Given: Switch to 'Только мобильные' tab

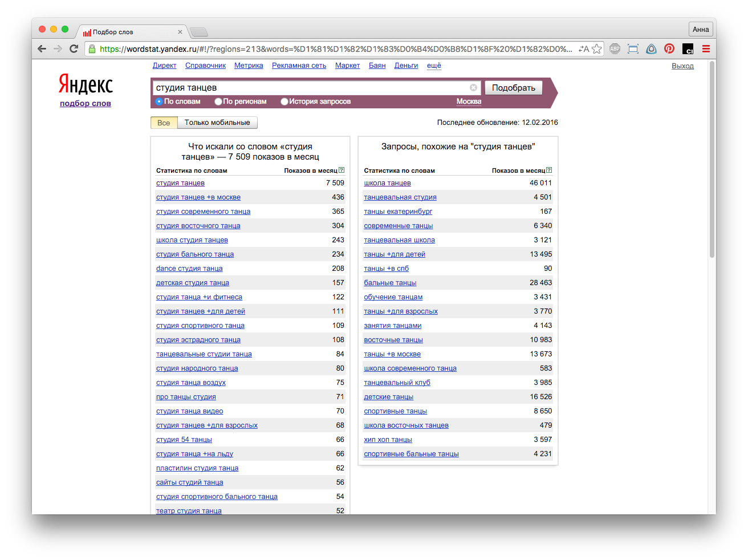Looking at the screenshot, I should [x=217, y=123].
